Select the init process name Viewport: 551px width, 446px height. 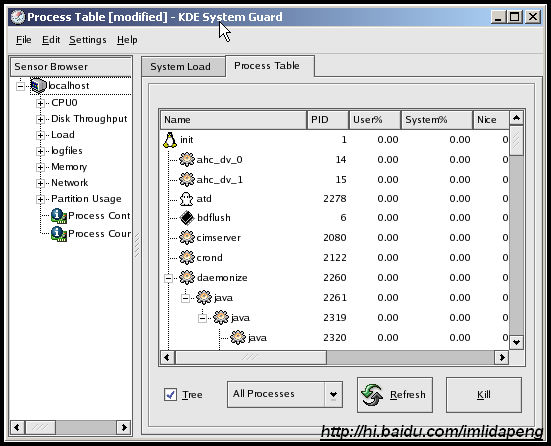click(187, 140)
